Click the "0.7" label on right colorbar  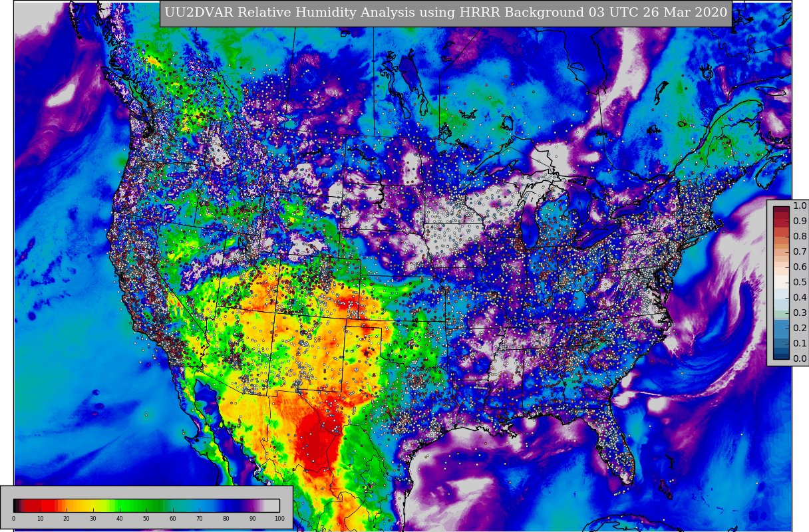[x=800, y=252]
